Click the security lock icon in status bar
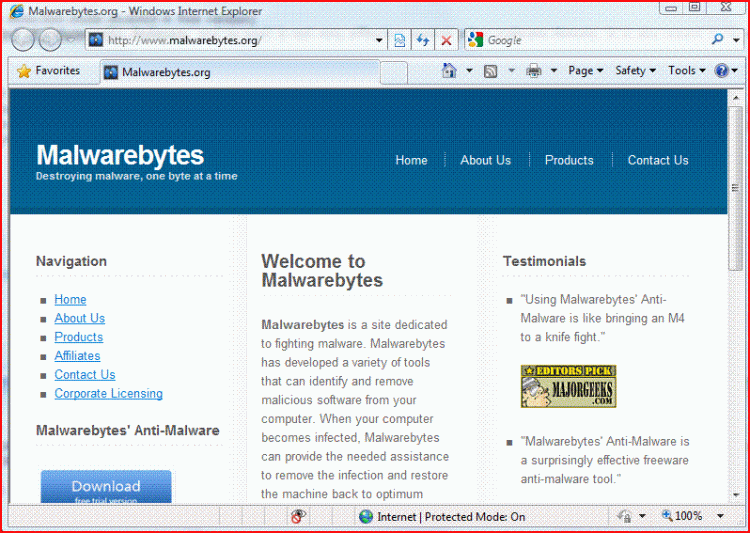The width and height of the screenshot is (750, 533). (x=624, y=517)
